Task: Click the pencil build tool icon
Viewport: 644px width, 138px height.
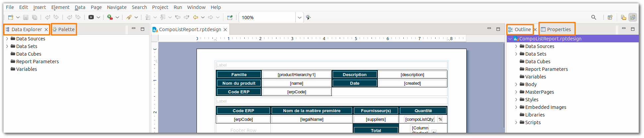Action: pyautogui.click(x=129, y=18)
